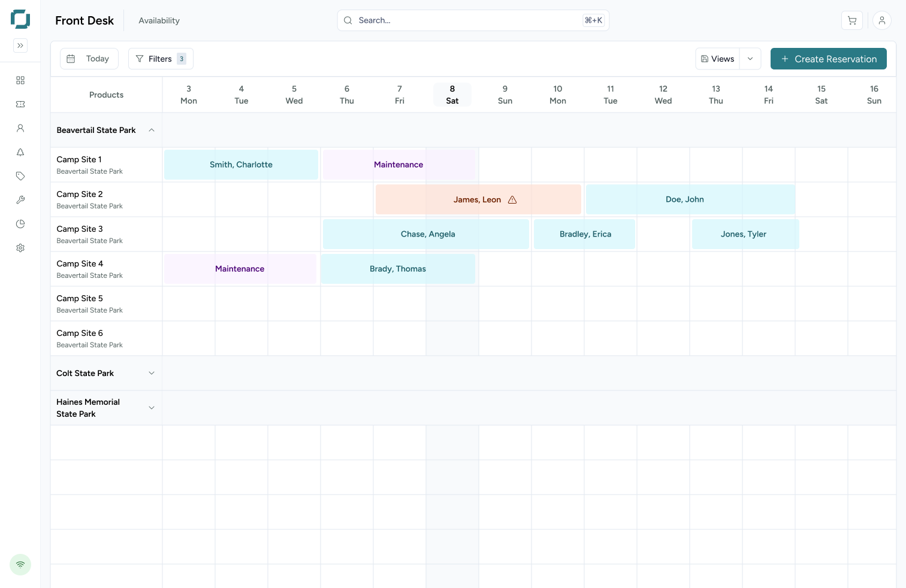Open the shopping cart
Viewport: 906px width, 588px height.
[852, 20]
